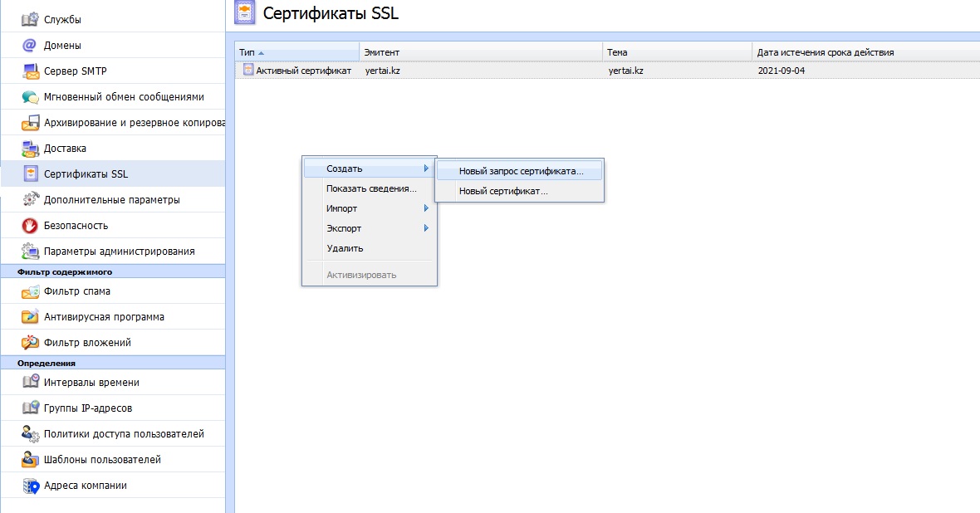Click the Security red hand icon

coord(30,226)
